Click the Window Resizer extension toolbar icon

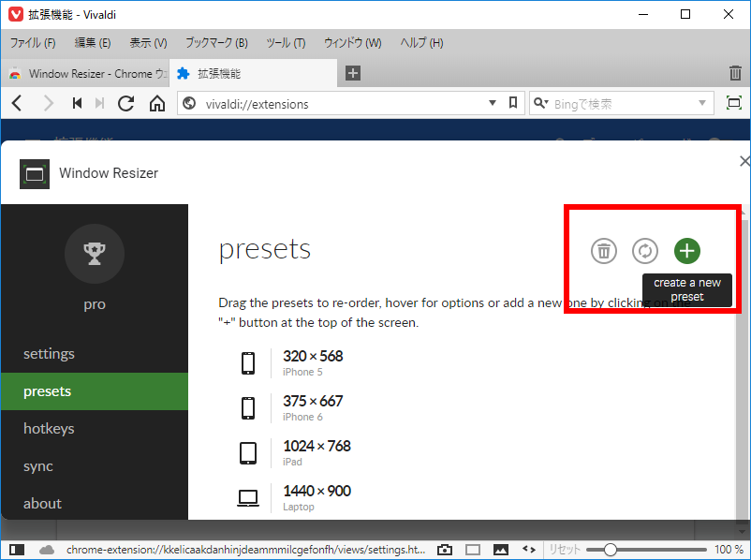[x=734, y=102]
